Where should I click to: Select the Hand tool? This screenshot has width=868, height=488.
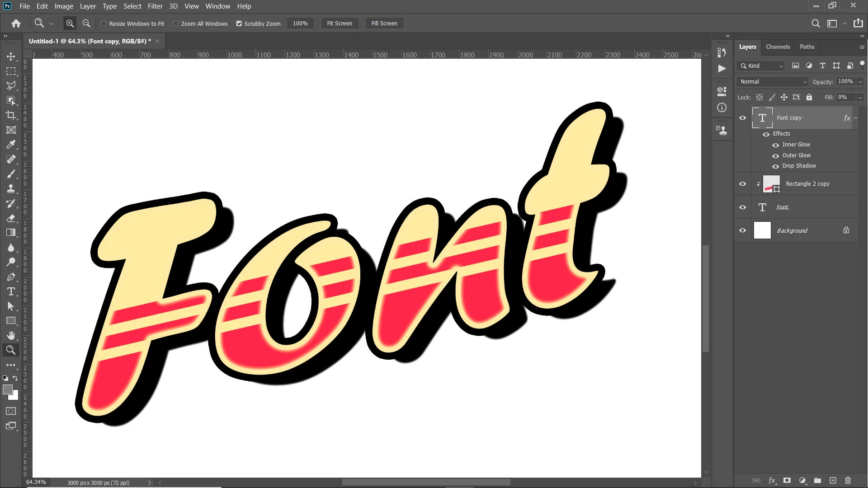(11, 335)
